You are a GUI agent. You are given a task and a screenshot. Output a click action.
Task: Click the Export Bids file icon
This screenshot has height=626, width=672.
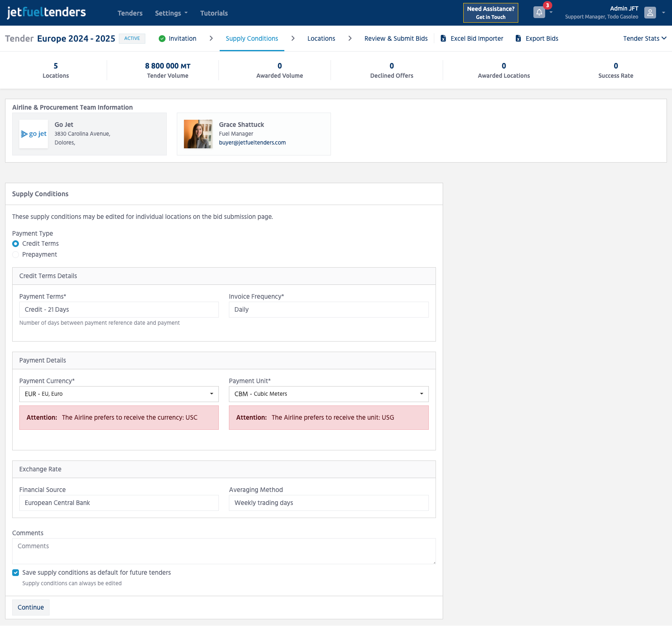point(518,39)
